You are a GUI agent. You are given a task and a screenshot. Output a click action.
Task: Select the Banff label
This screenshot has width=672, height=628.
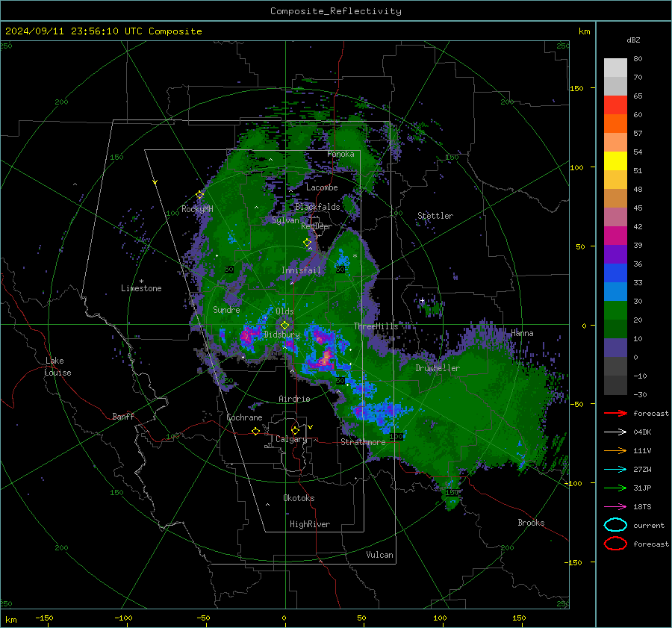click(123, 416)
